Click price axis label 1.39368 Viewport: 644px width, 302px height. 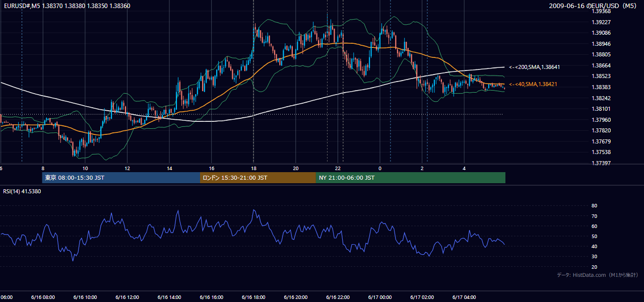(x=602, y=11)
